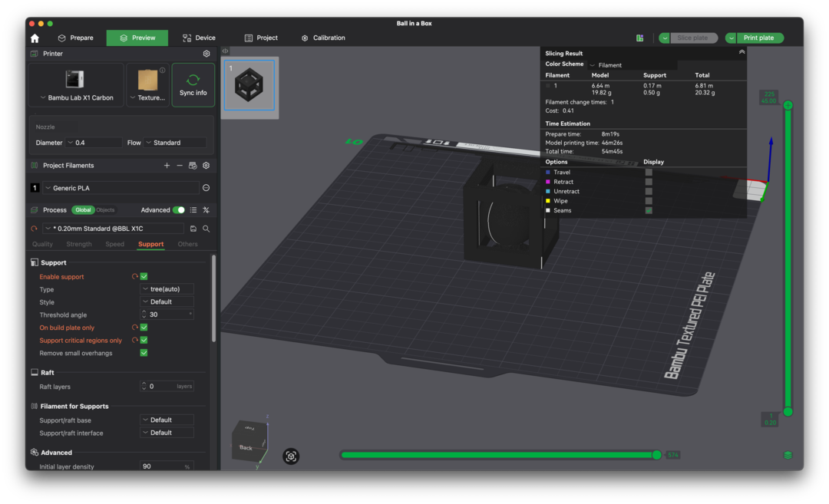Click the reset camera view icon
Screen dimensions: 829x504
[291, 456]
